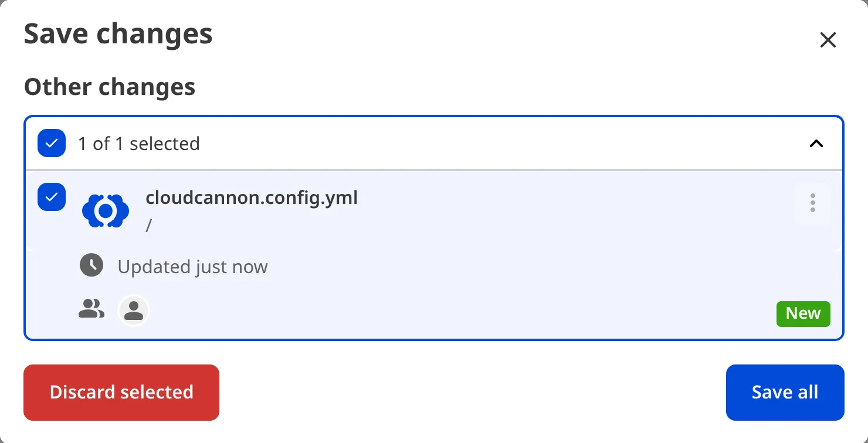Click the Other changes section heading
Screen dimensions: 868x443
[x=109, y=86]
